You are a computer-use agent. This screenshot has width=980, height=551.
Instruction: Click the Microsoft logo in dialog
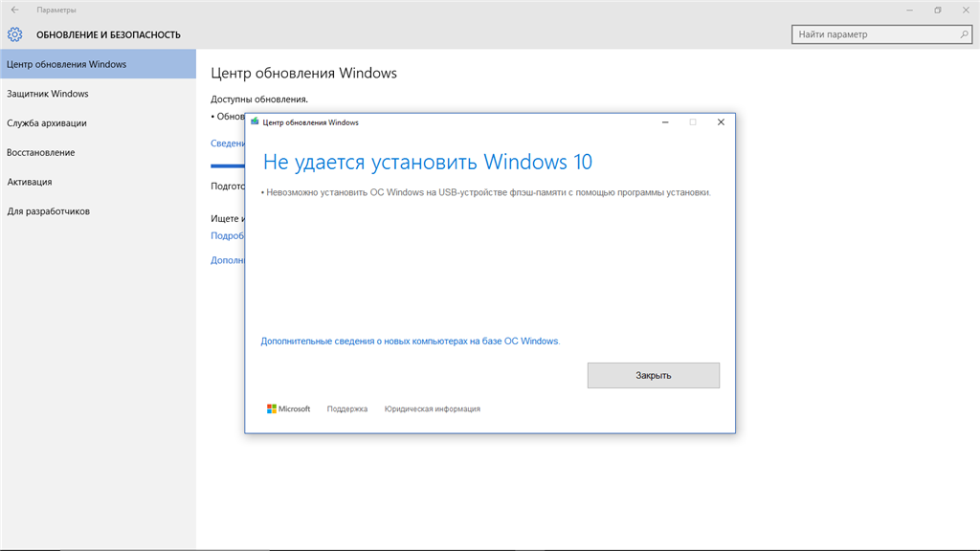(x=288, y=408)
